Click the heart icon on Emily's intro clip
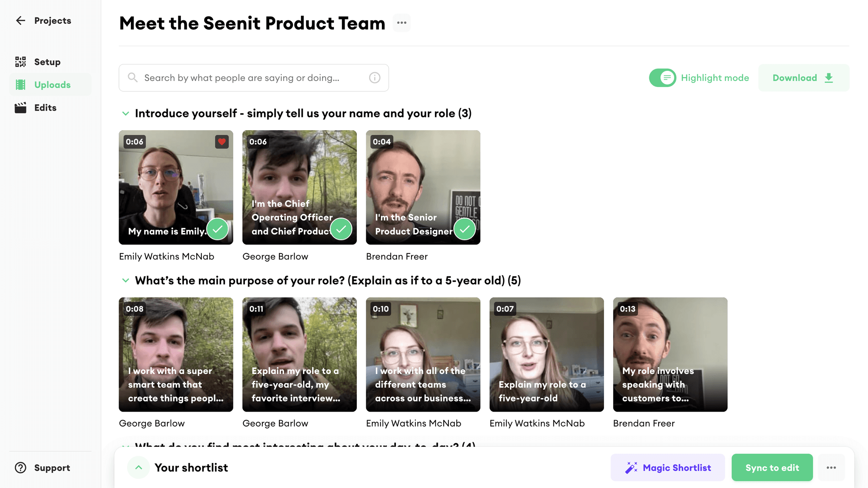Viewport: 868px width, 488px height. click(222, 142)
